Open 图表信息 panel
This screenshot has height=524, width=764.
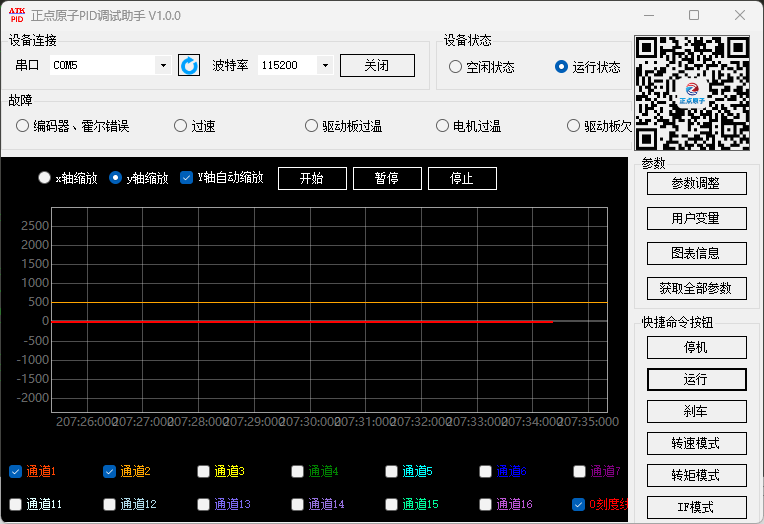[x=697, y=253]
